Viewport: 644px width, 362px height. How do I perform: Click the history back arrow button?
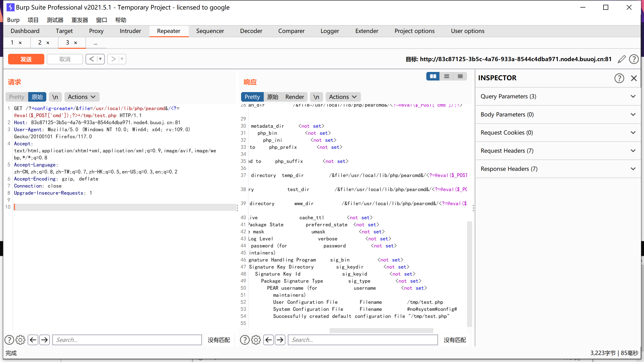click(x=92, y=59)
